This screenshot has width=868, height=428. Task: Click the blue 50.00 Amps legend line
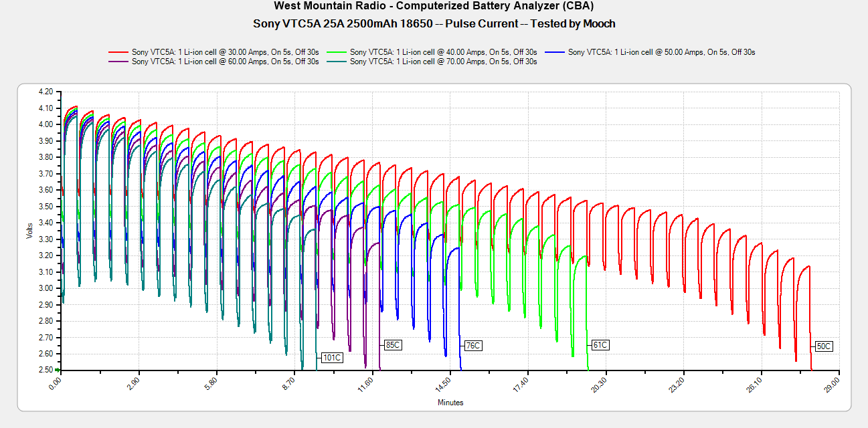(x=555, y=51)
